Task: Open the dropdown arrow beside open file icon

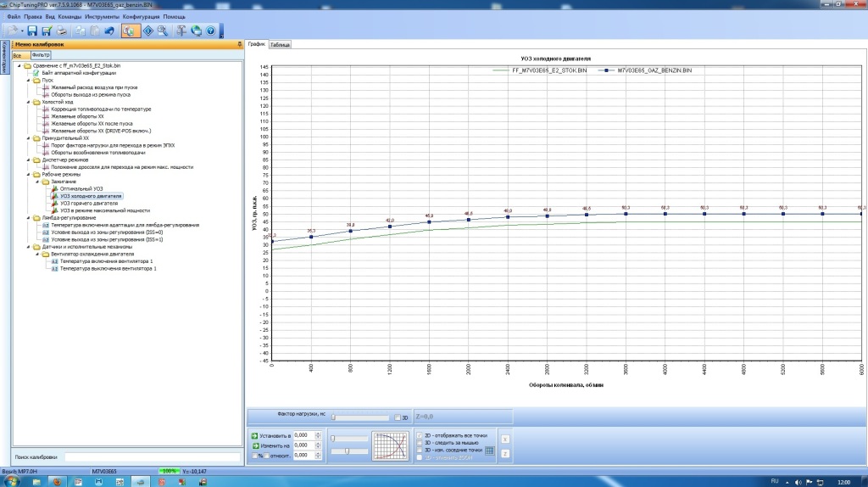Action: (22, 31)
